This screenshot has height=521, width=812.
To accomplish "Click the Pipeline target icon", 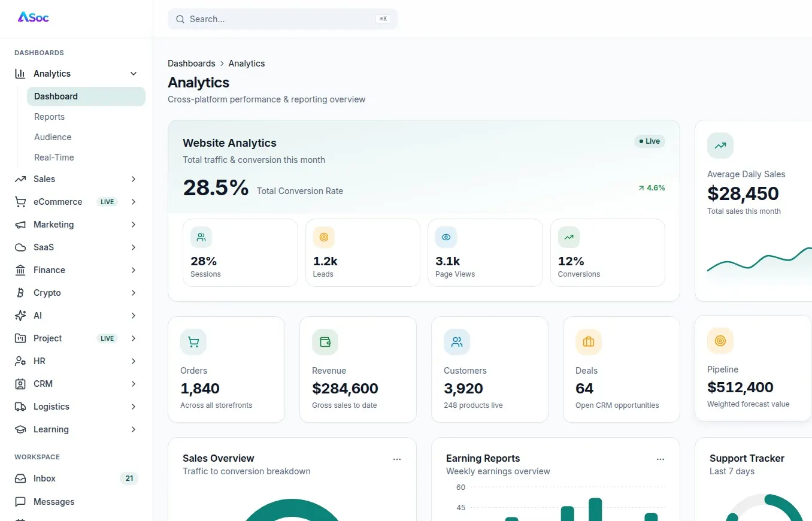I will coord(720,341).
